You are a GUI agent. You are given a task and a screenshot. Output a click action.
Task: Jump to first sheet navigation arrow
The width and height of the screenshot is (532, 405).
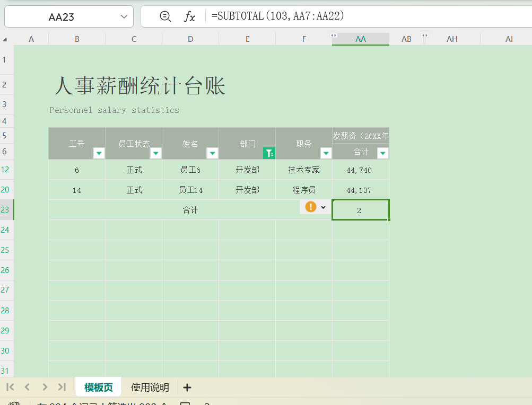(10, 387)
